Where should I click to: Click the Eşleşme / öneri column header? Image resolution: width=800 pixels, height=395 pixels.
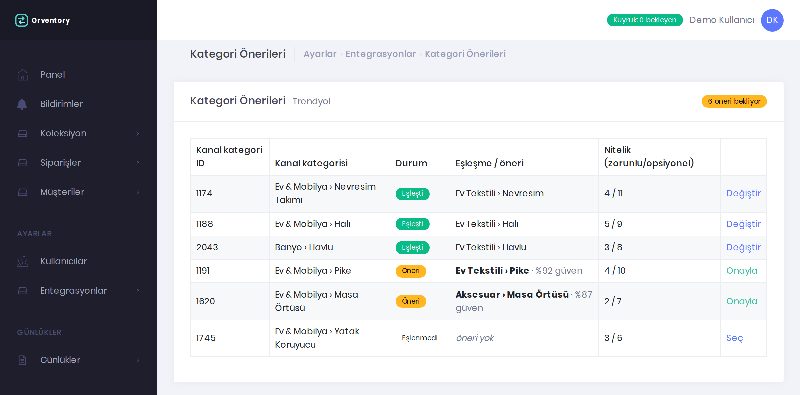[x=489, y=163]
